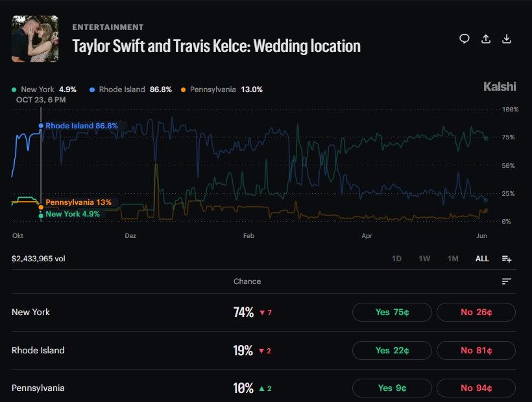Buy No 26¢ for New York

[476, 312]
